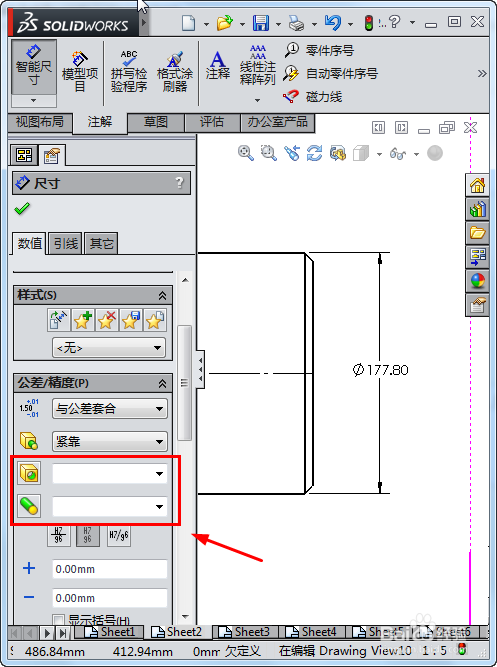Insert a Note (注释) annotation
The image size is (497, 667).
point(217,66)
